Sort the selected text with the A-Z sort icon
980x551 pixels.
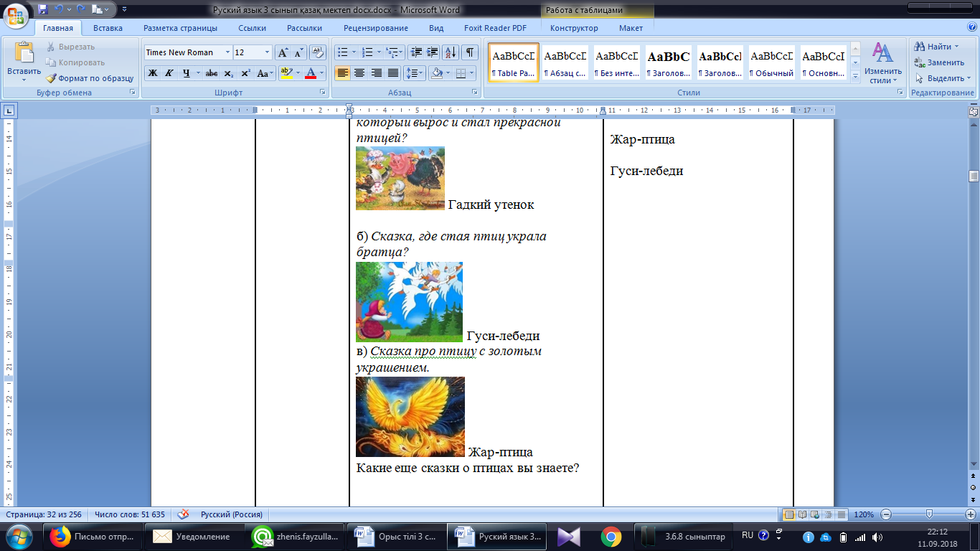[451, 52]
